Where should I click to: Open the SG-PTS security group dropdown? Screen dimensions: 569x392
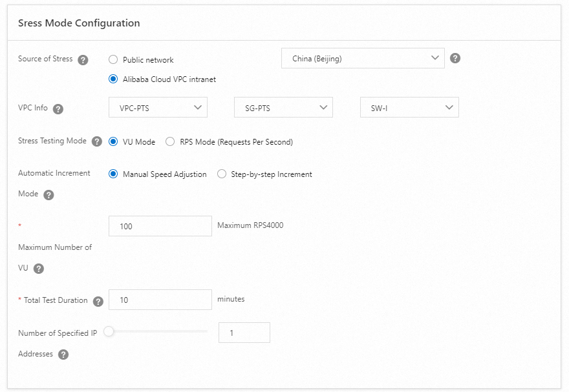click(283, 108)
